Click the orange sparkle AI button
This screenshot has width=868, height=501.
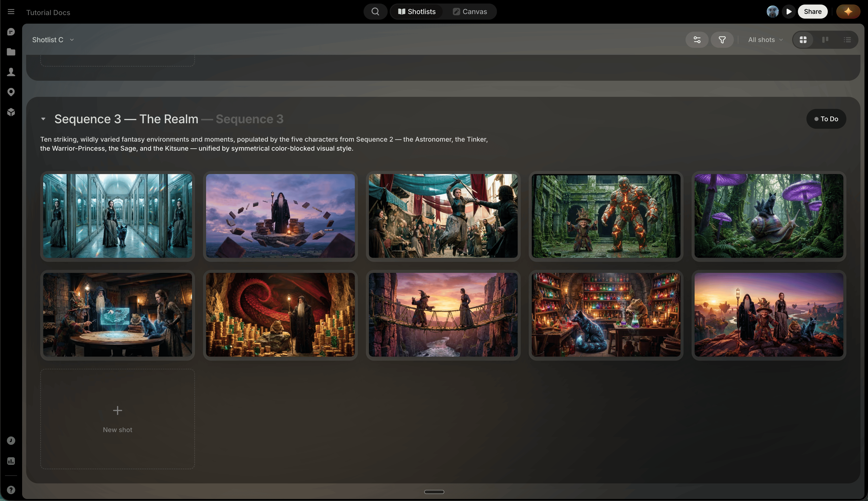(x=848, y=12)
